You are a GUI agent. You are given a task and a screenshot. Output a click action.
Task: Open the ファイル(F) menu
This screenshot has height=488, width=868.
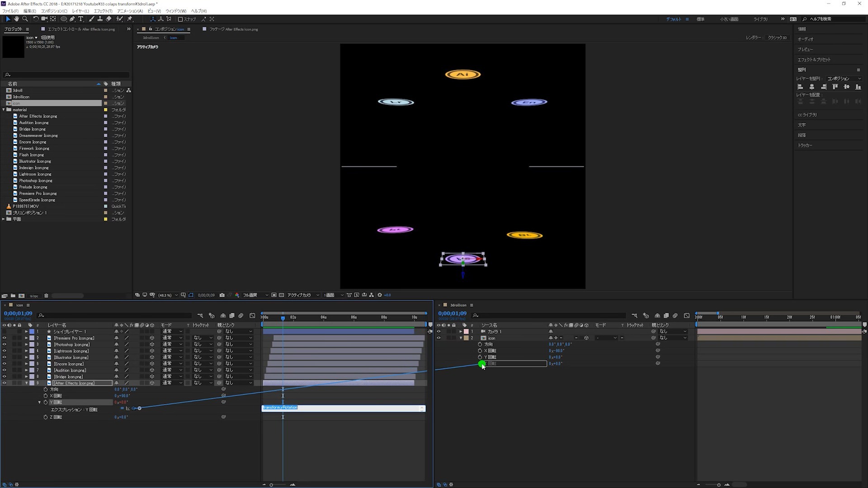(x=10, y=11)
